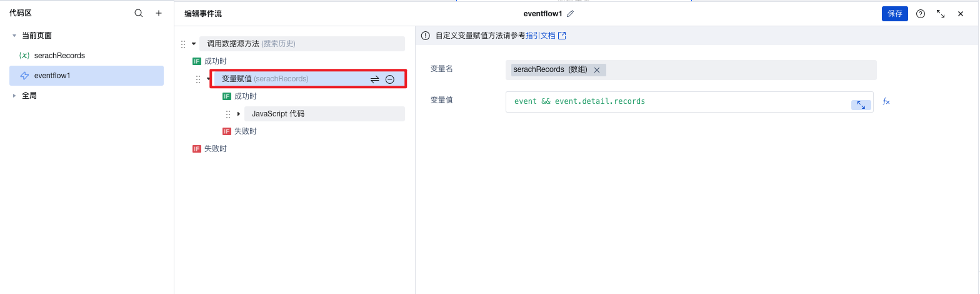Remove the 变量赋值 node with minus icon

pos(390,79)
